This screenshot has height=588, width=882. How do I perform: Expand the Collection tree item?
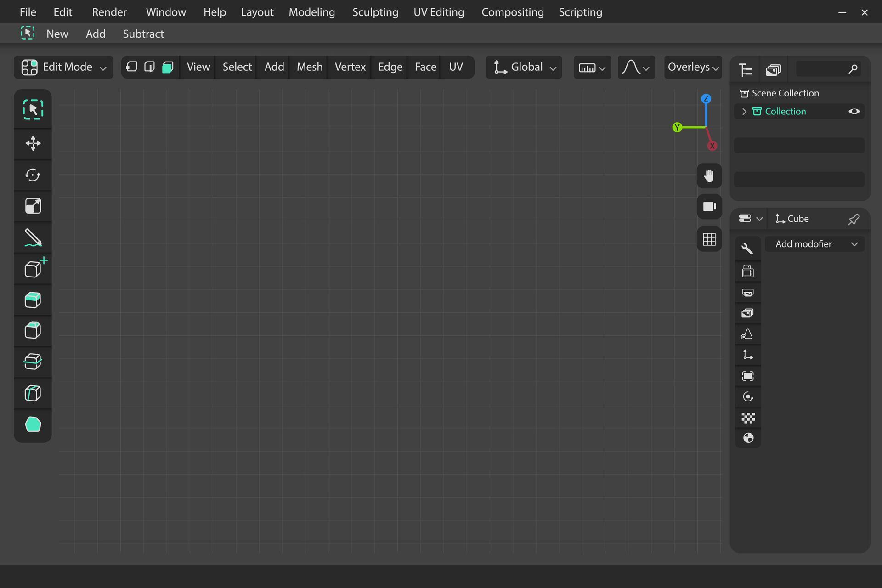pyautogui.click(x=743, y=111)
